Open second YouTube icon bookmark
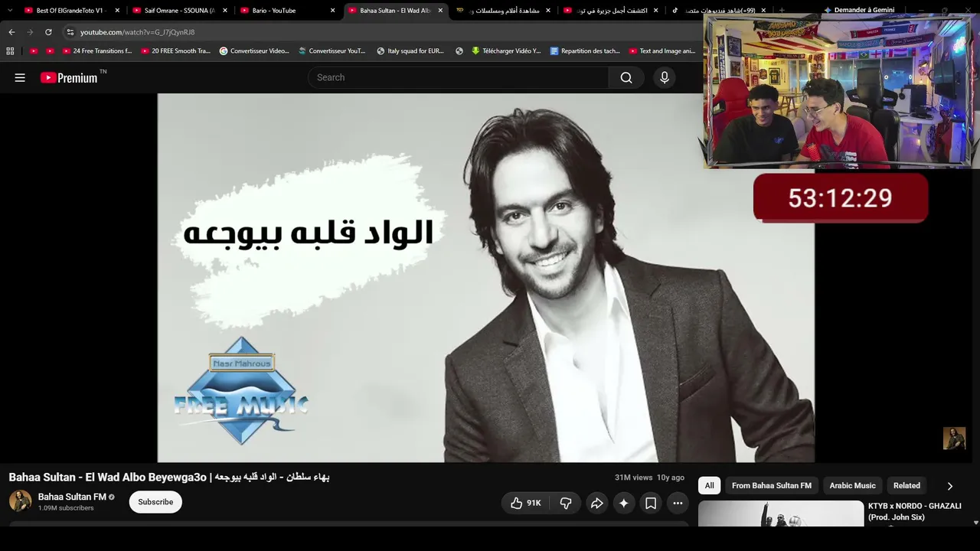980x551 pixels. point(51,51)
